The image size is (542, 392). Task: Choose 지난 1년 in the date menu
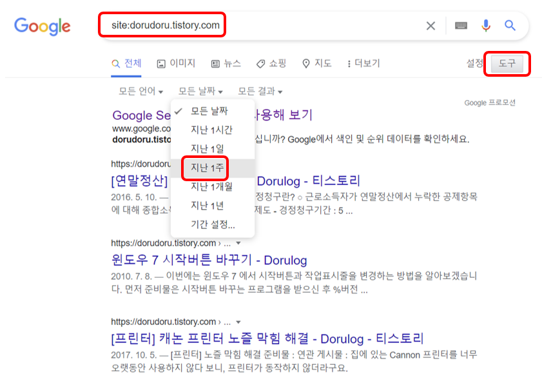tap(213, 206)
